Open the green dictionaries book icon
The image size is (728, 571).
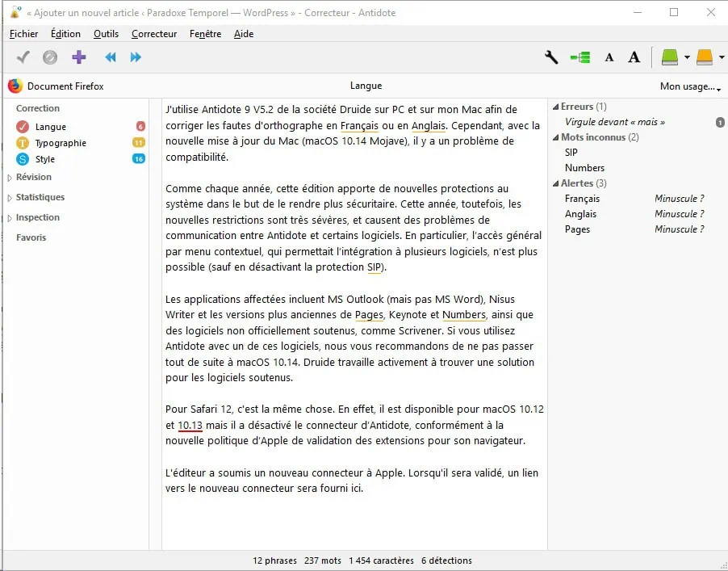tap(669, 57)
